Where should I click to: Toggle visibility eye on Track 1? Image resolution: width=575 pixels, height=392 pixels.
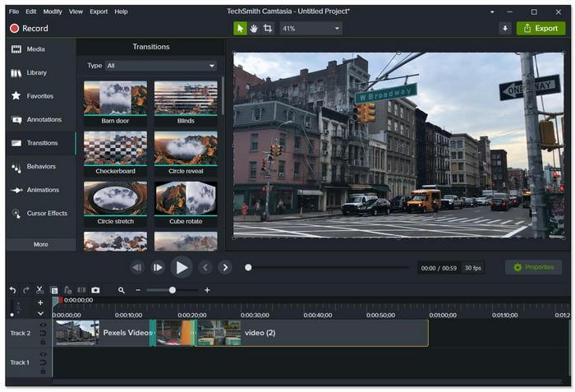(x=43, y=355)
